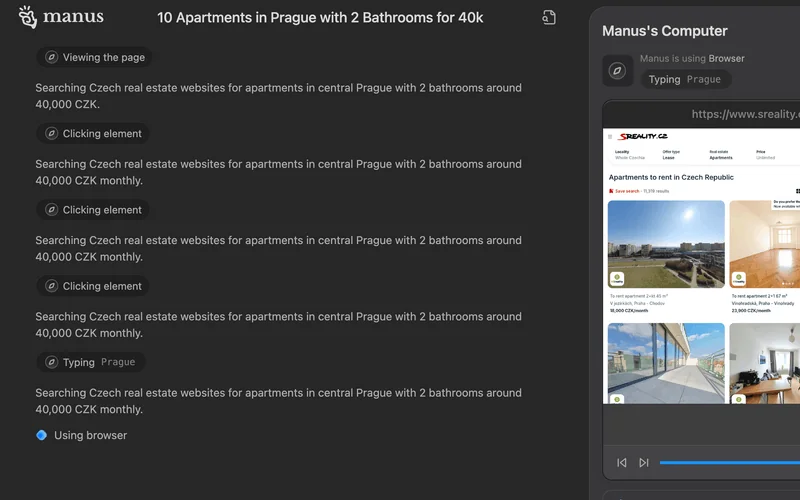Click the Manus hand logo icon
This screenshot has width=800, height=500.
click(x=28, y=17)
